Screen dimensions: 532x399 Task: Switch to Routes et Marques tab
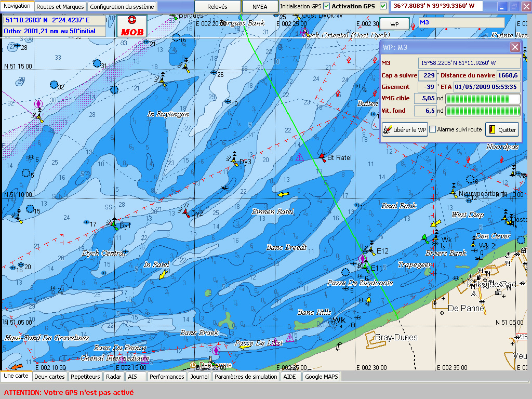click(60, 6)
